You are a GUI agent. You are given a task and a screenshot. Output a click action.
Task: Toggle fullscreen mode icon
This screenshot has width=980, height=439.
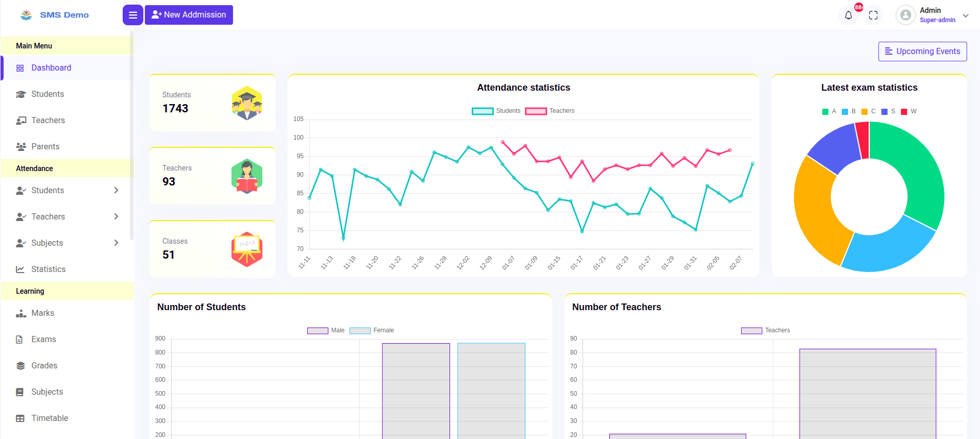pos(873,15)
